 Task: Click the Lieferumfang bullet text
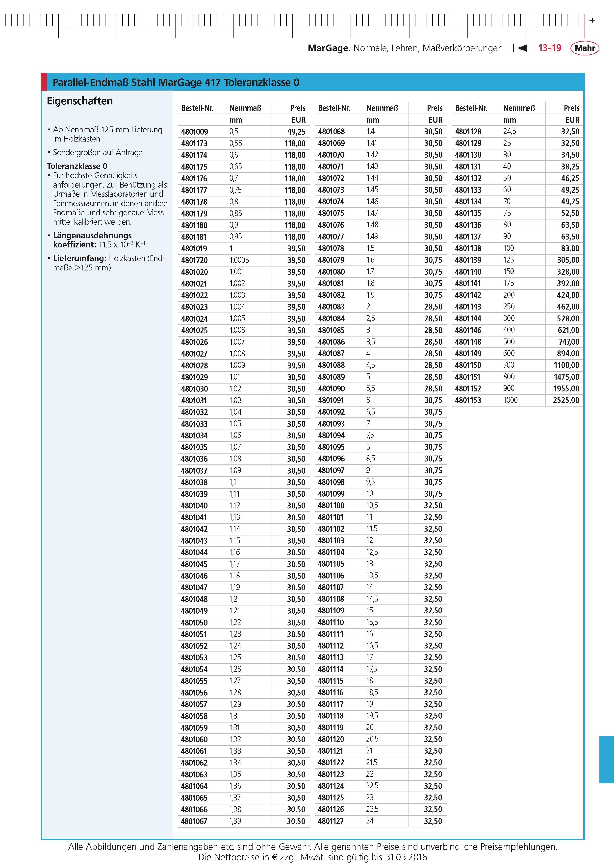coord(109,263)
